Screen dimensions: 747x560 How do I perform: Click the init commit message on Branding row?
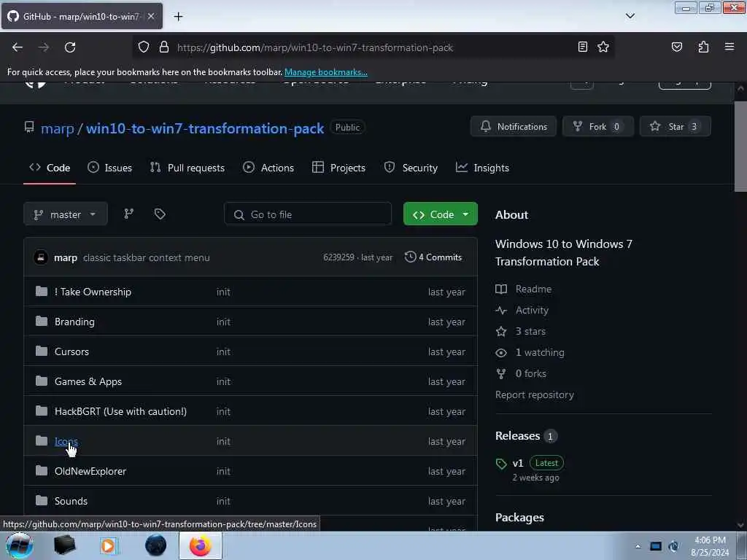pos(223,322)
